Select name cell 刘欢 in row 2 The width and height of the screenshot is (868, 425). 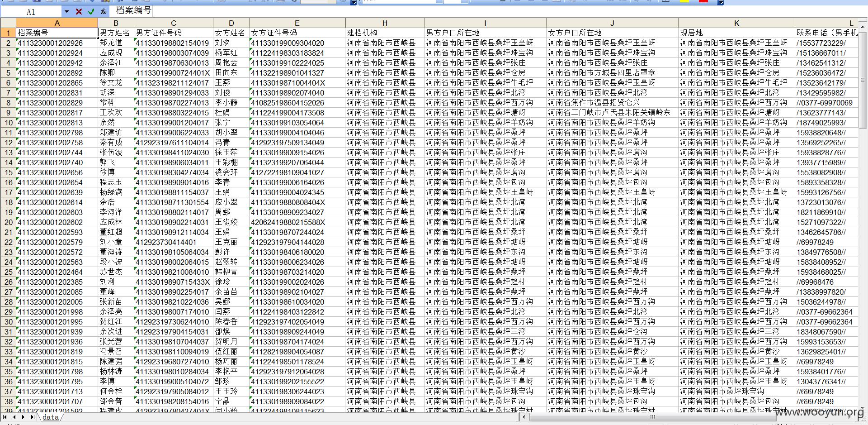(231, 43)
